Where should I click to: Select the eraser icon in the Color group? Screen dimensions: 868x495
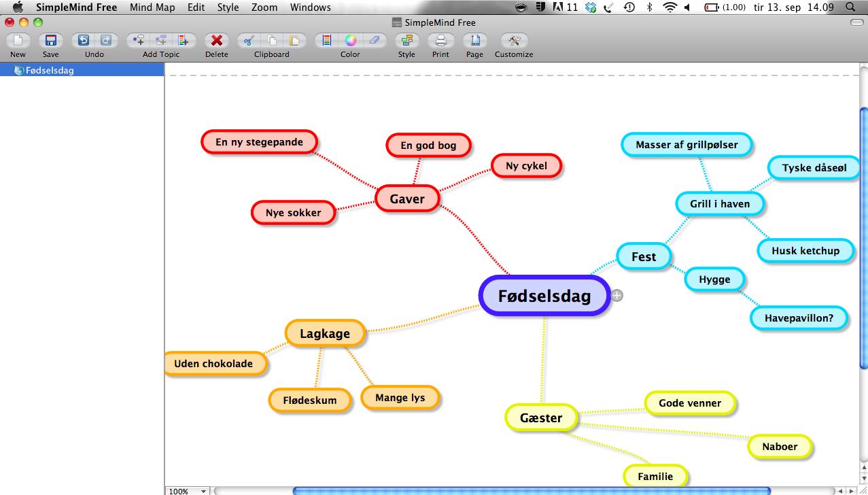tap(373, 40)
